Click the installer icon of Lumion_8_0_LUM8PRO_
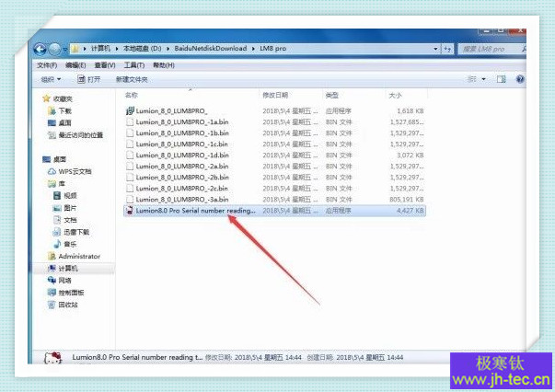Viewport: 555px width, 392px height. [130, 111]
